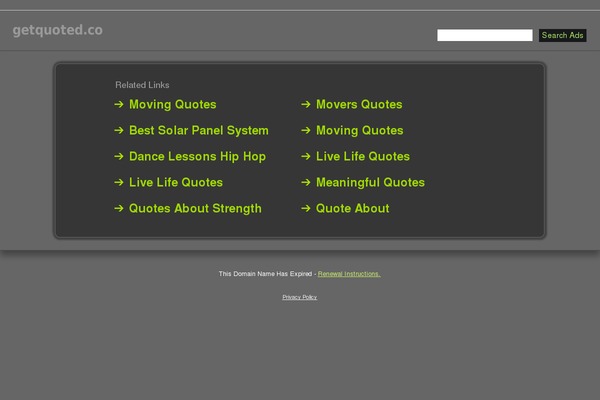Open Moving Quotes link below Movers Quotes
The height and width of the screenshot is (400, 600).
[x=359, y=130]
